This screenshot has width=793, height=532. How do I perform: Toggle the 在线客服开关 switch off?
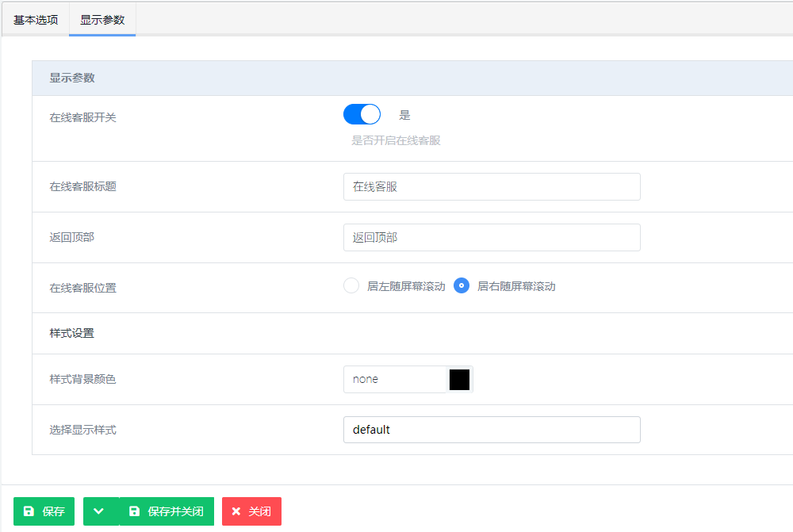362,115
